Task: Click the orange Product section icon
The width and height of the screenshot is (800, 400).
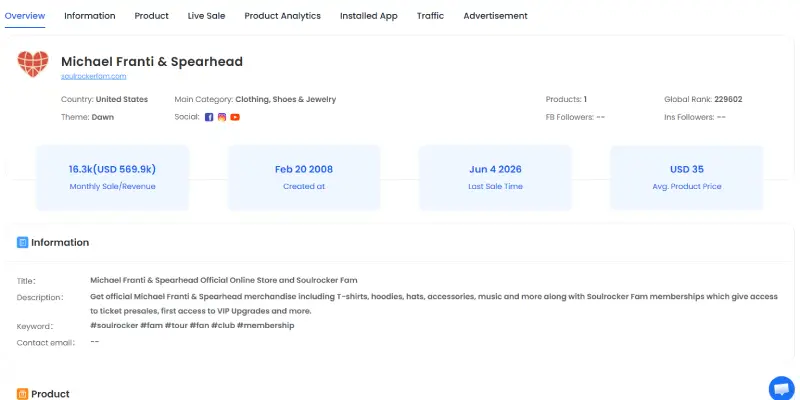Action: pos(22,394)
